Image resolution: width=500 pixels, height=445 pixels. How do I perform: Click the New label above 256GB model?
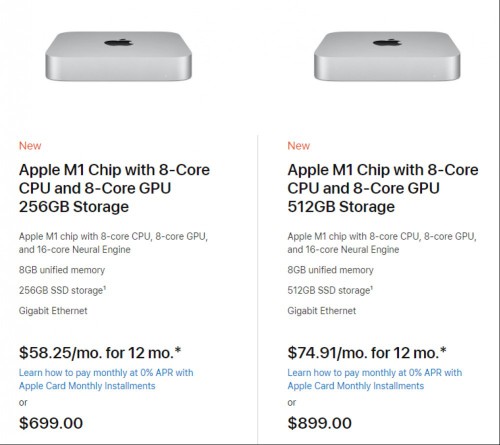(x=30, y=146)
